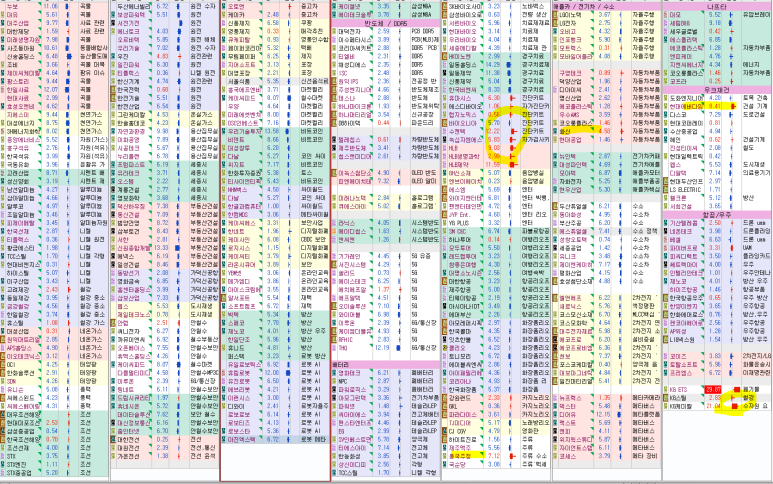
Task: Select the 디어유 stock name
Action: (x=568, y=415)
